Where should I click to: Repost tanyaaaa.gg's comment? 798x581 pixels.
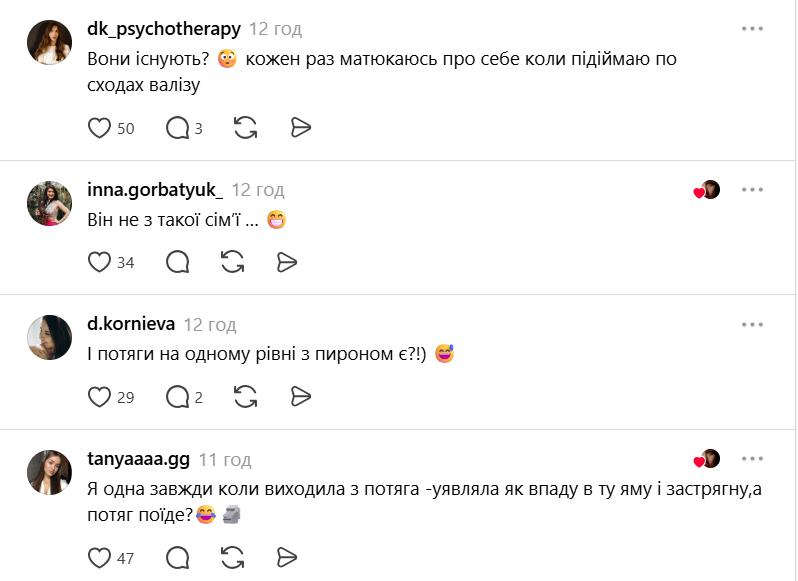pos(232,557)
